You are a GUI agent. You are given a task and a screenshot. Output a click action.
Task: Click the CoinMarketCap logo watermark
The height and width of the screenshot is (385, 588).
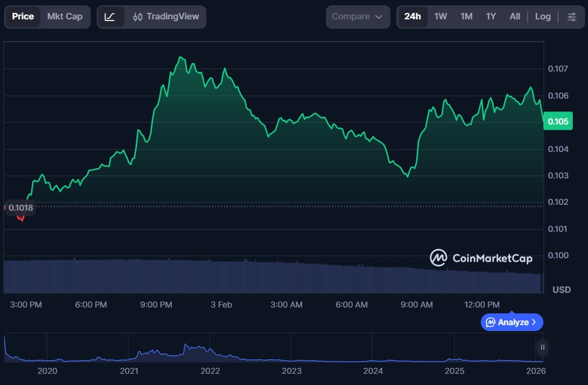tap(481, 258)
